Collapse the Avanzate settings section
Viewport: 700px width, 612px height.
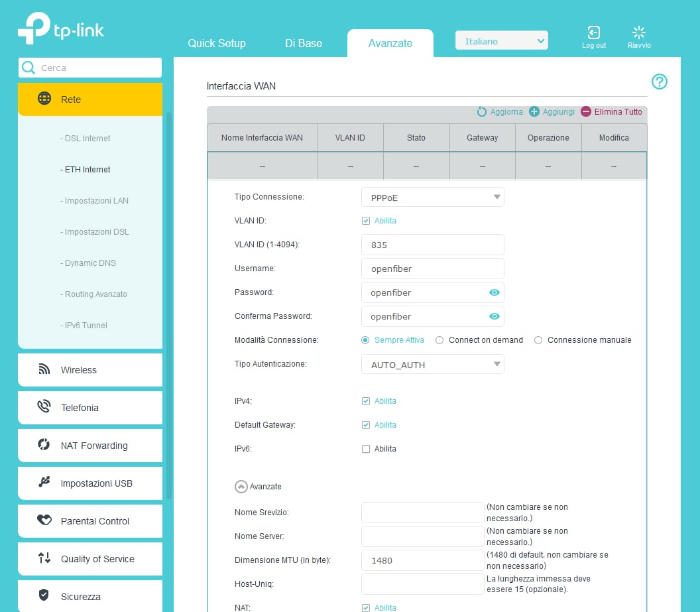[x=241, y=487]
